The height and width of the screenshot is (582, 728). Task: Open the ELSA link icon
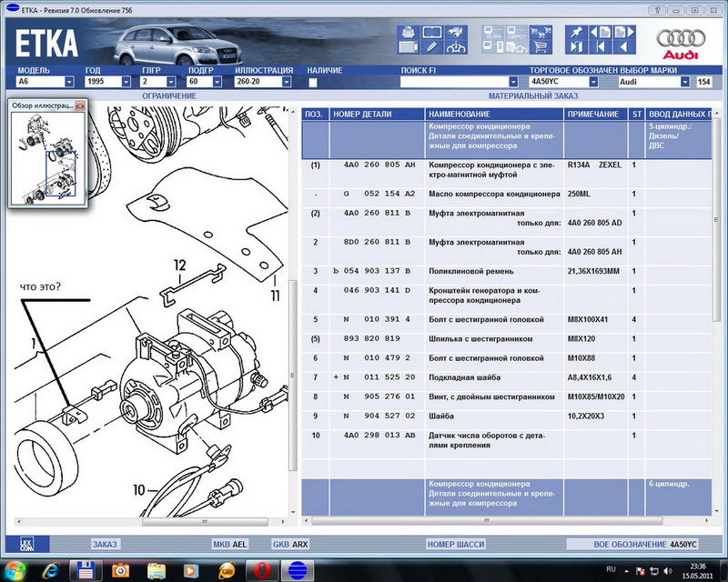coord(493,32)
